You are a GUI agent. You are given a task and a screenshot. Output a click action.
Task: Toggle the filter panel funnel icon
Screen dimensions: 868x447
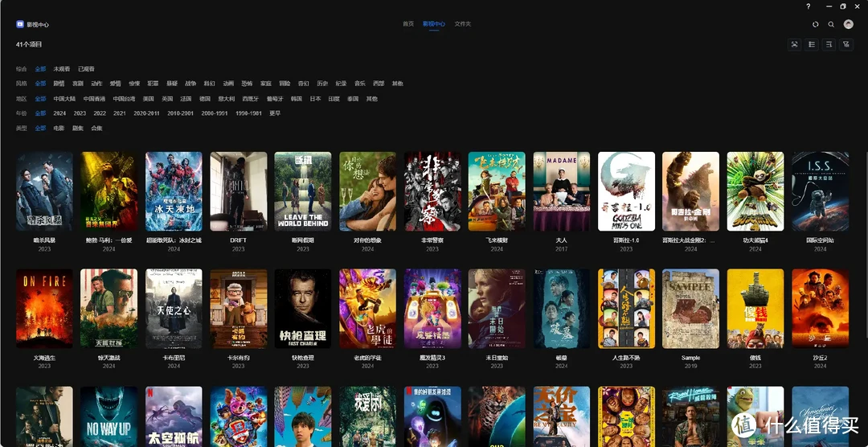click(x=845, y=44)
